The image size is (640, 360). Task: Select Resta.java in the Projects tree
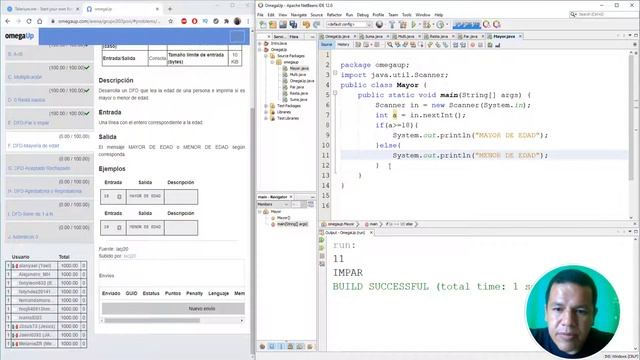298,93
